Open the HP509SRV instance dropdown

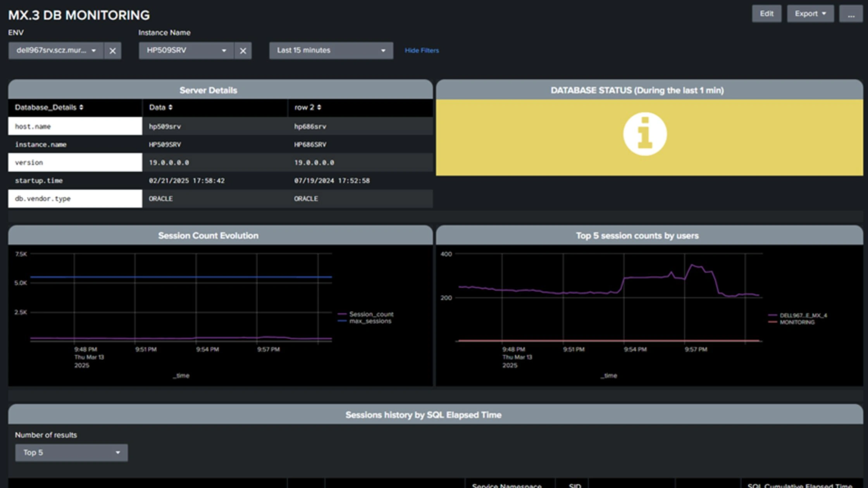coord(186,51)
